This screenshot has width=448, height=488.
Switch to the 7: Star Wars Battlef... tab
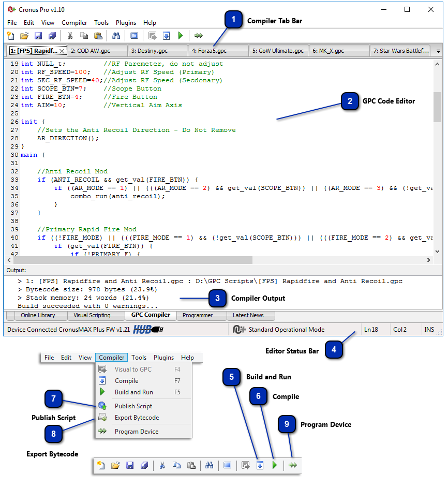click(x=400, y=51)
